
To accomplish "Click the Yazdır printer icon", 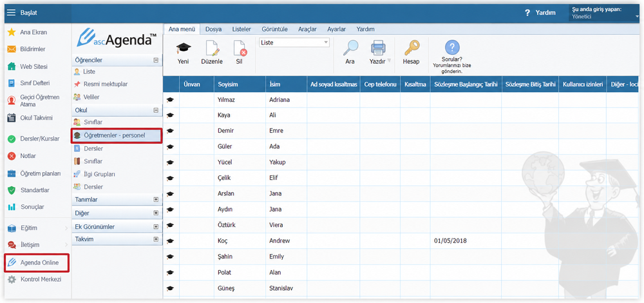I will (x=378, y=48).
